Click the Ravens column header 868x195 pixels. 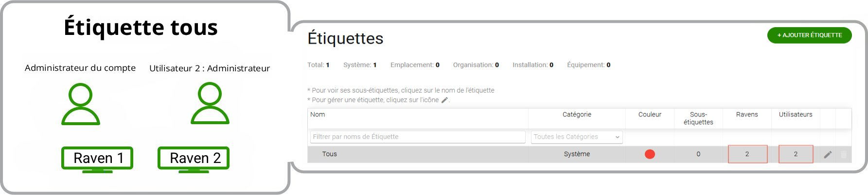pos(747,114)
